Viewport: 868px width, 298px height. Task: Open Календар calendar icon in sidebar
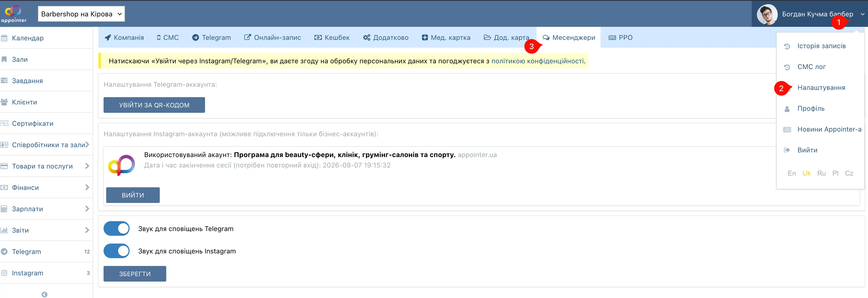pos(4,38)
